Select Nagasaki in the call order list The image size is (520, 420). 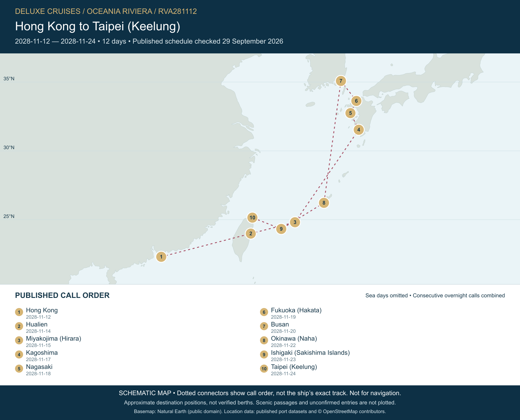tap(39, 367)
